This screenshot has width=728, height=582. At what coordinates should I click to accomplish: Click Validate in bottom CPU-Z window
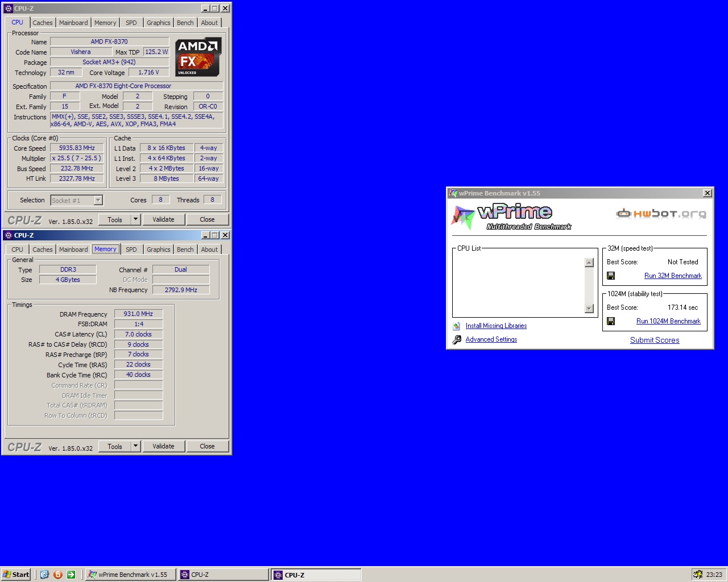(163, 446)
